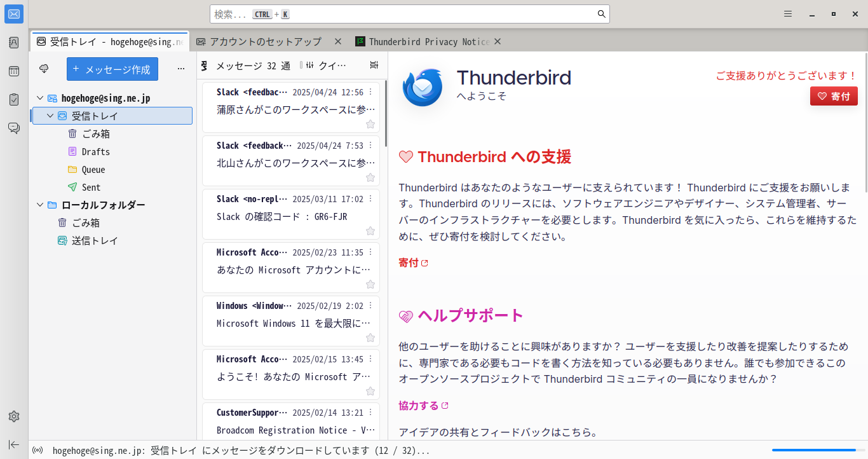Open the 北山さんがこのワークスペースに参 message
This screenshot has height=459, width=868.
pos(291,161)
